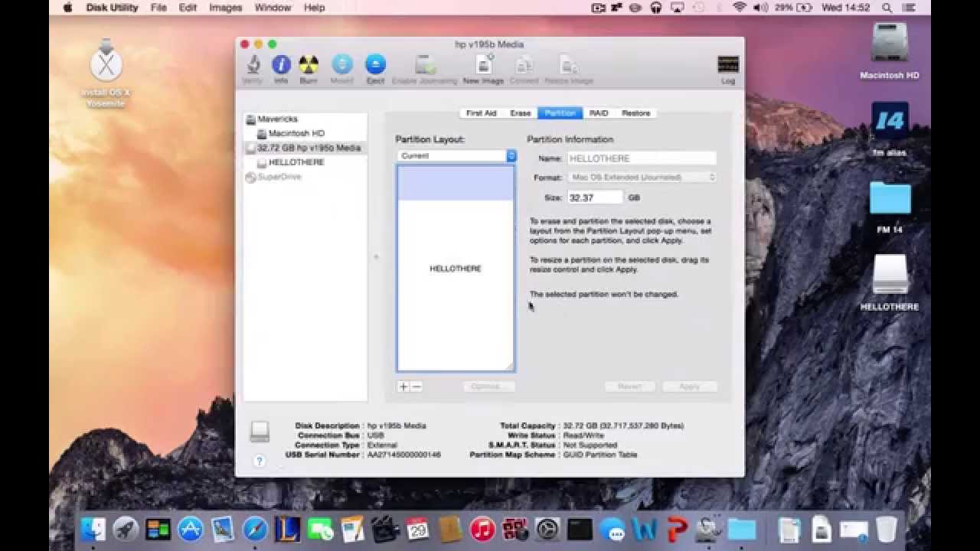Open Install OS X Yosemite desktop icon
Image resolution: width=980 pixels, height=551 pixels.
(x=106, y=73)
